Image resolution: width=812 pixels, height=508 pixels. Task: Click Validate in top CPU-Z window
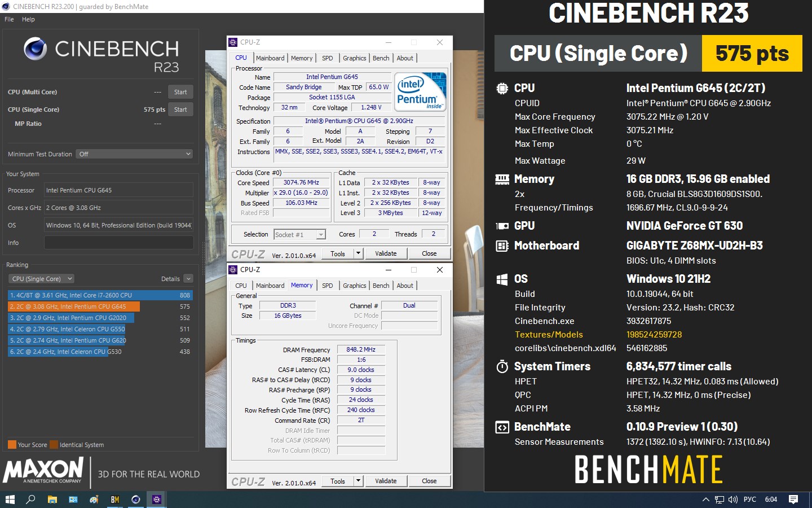pos(386,253)
